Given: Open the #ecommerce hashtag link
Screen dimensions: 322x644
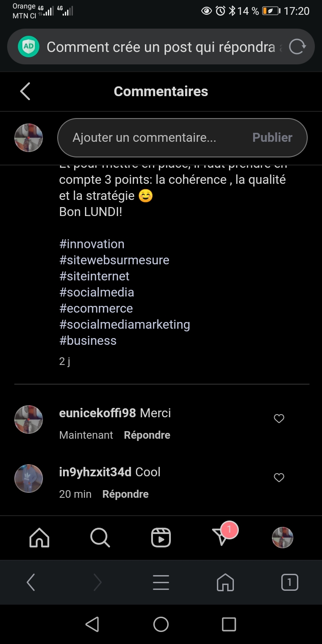Looking at the screenshot, I should click(96, 309).
